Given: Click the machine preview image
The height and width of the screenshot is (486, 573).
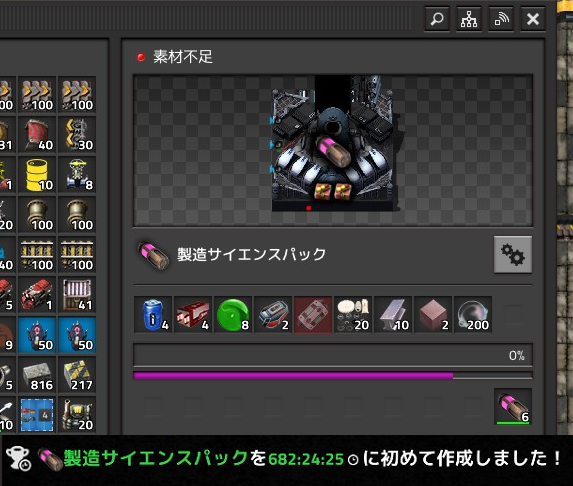Looking at the screenshot, I should point(333,151).
